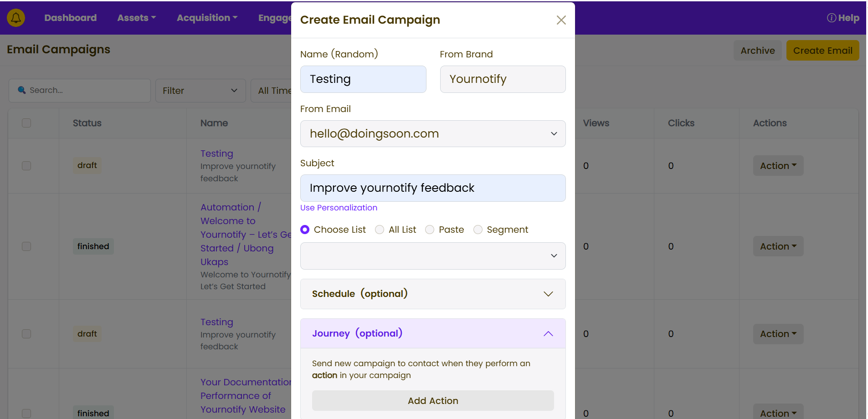The height and width of the screenshot is (419, 868).
Task: Click the Help question mark icon
Action: tap(832, 18)
